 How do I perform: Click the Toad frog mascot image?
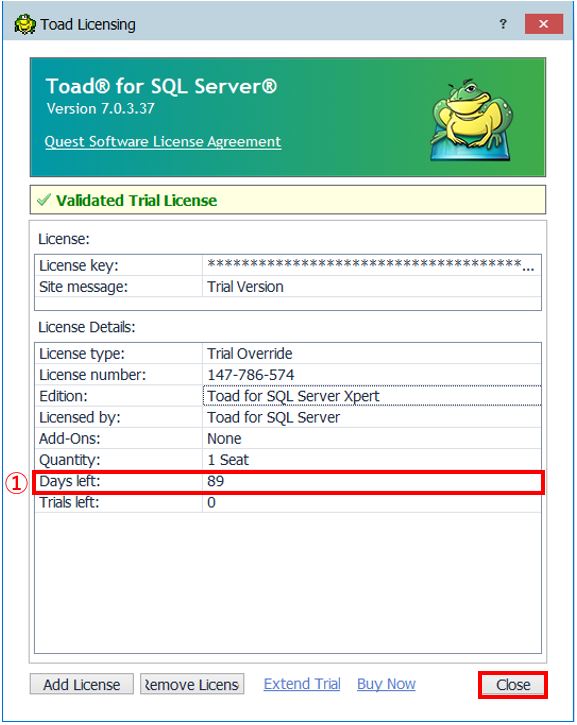coord(472,120)
